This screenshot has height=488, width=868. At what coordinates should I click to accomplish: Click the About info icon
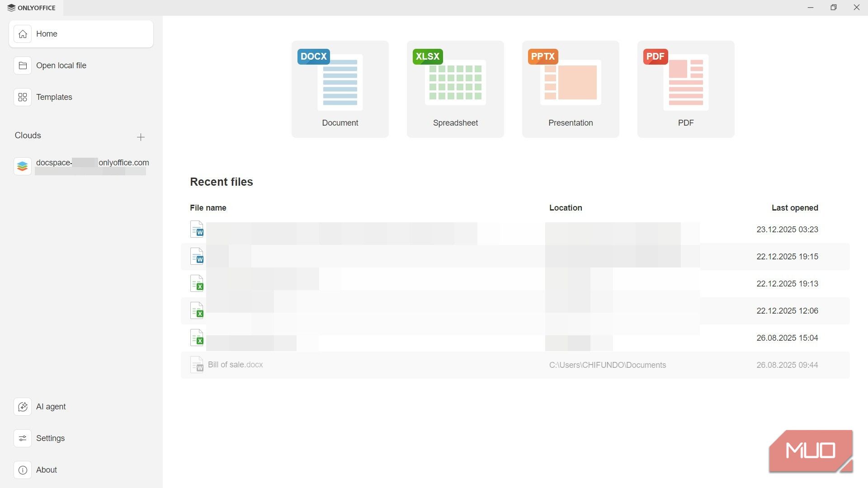tap(23, 470)
